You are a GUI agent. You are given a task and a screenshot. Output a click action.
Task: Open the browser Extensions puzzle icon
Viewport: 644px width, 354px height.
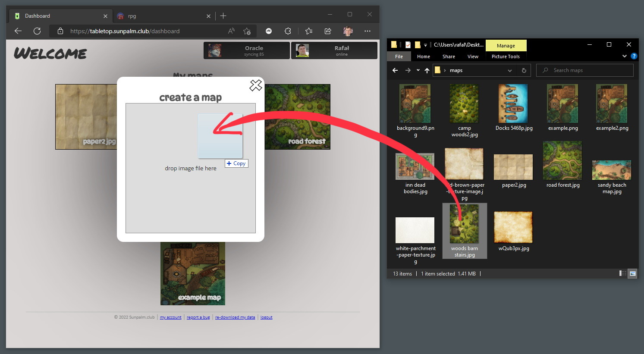[x=288, y=31]
